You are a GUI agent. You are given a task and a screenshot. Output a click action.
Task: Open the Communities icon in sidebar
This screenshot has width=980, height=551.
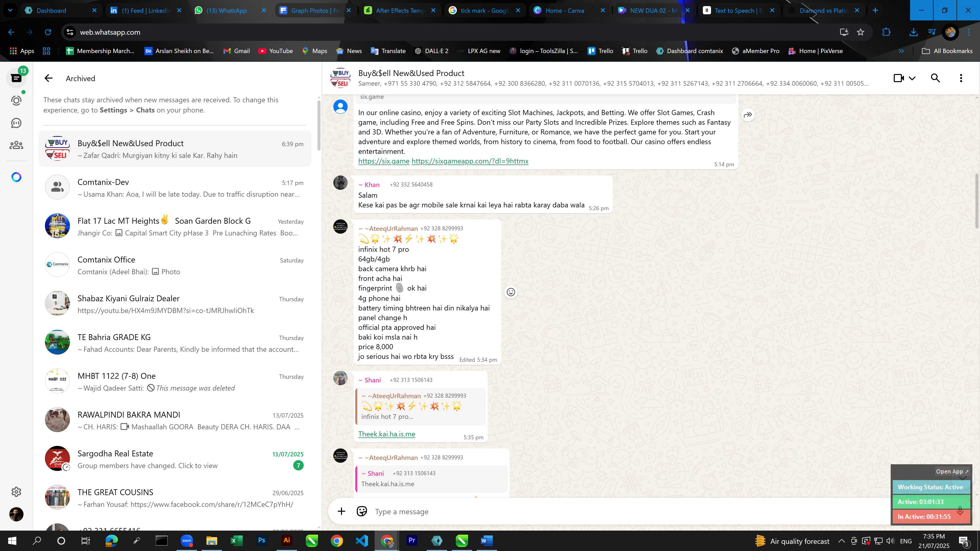[16, 145]
